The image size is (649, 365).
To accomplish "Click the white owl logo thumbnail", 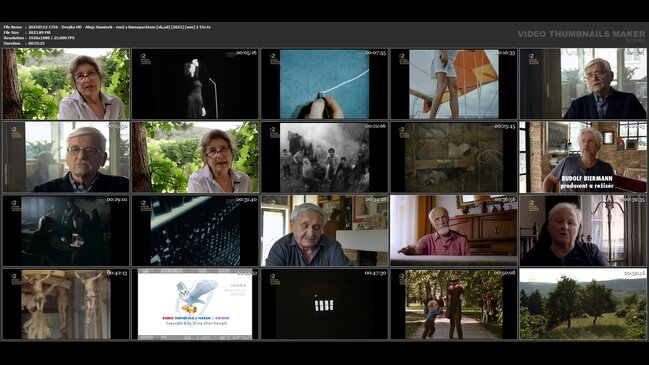I will [x=195, y=304].
